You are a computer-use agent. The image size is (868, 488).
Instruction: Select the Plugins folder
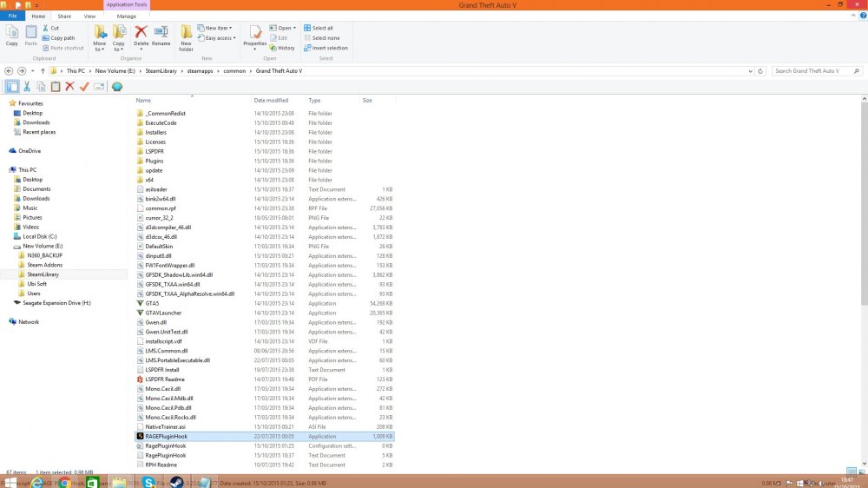pyautogui.click(x=154, y=161)
